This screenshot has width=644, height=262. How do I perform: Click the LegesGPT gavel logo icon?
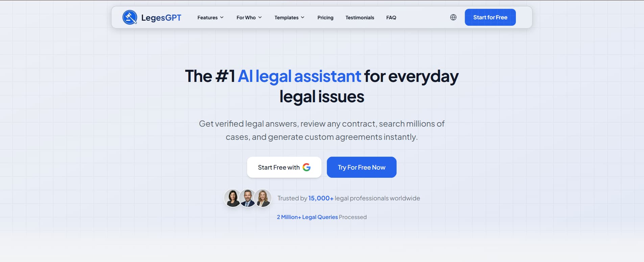130,17
